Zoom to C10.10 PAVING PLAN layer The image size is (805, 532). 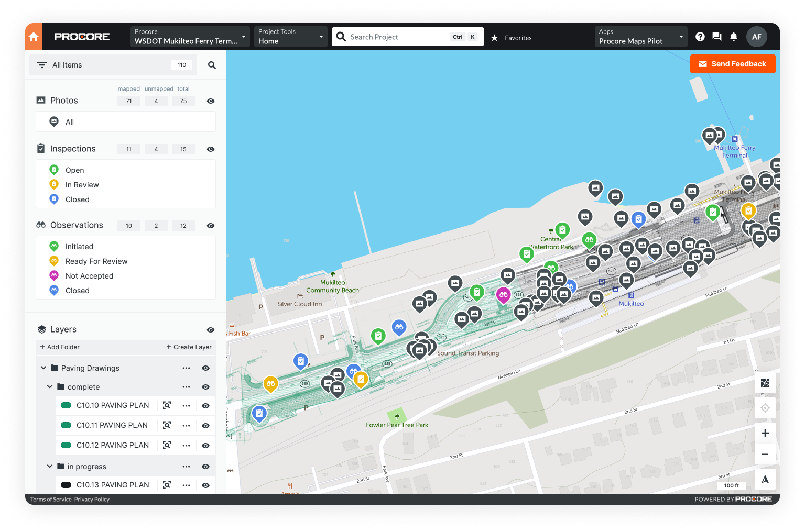click(x=167, y=405)
